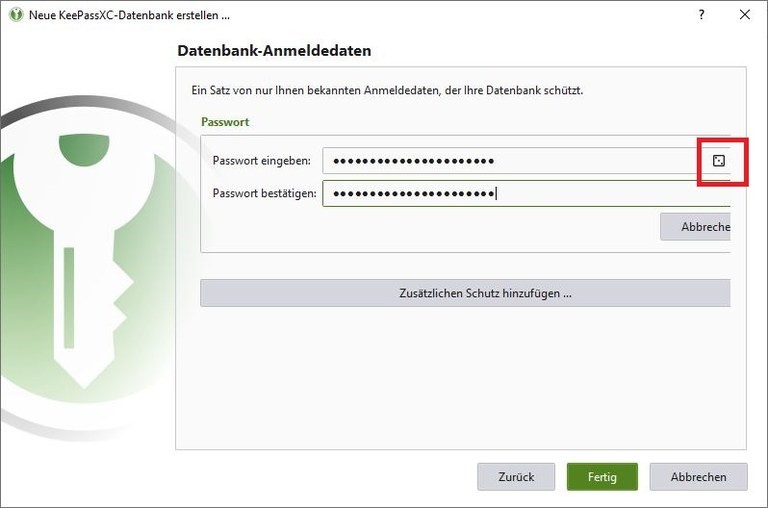
Task: Finish setup with the Fertig button
Action: click(602, 477)
